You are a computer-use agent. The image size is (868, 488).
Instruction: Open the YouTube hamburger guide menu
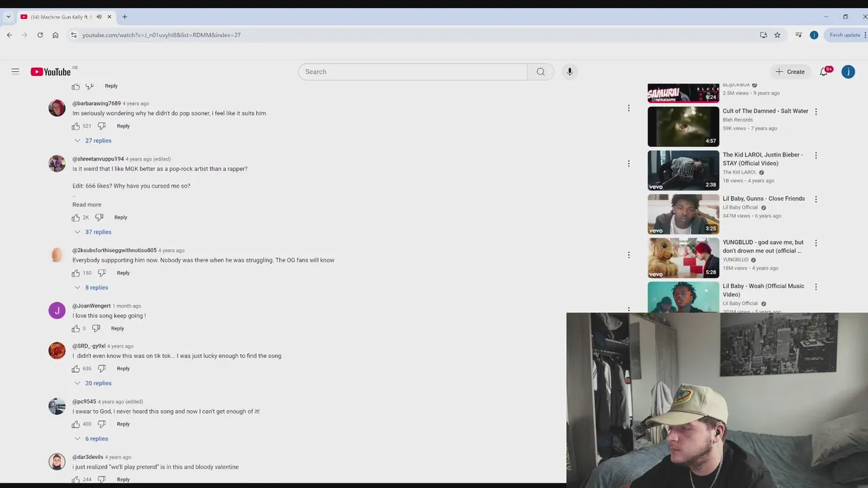pos(15,71)
